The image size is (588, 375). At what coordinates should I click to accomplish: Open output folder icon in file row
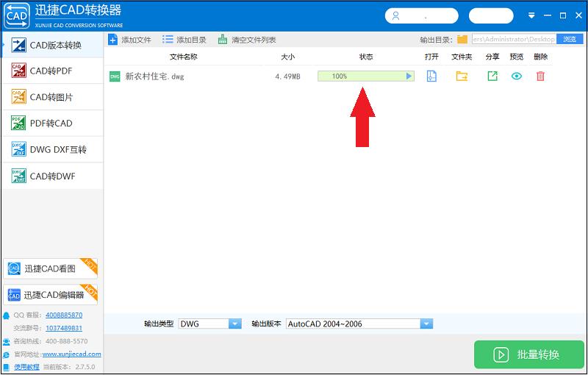[x=462, y=76]
